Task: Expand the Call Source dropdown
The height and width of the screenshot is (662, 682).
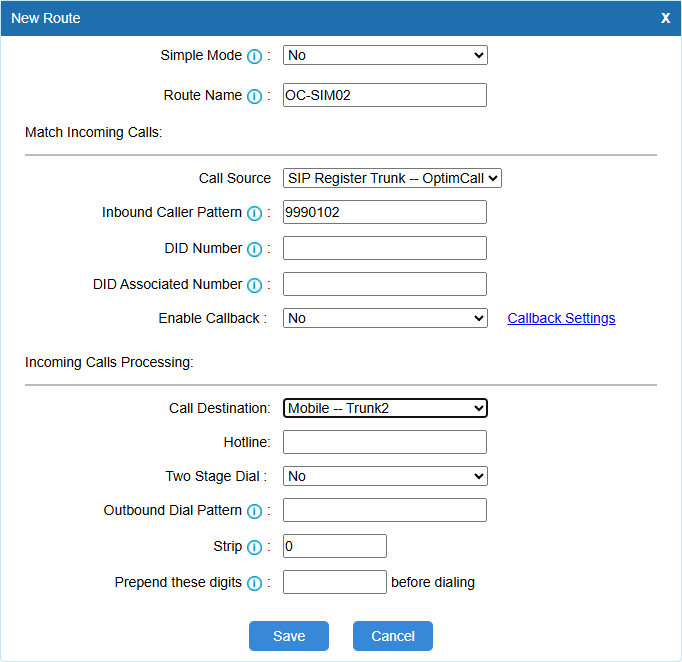Action: click(x=392, y=178)
